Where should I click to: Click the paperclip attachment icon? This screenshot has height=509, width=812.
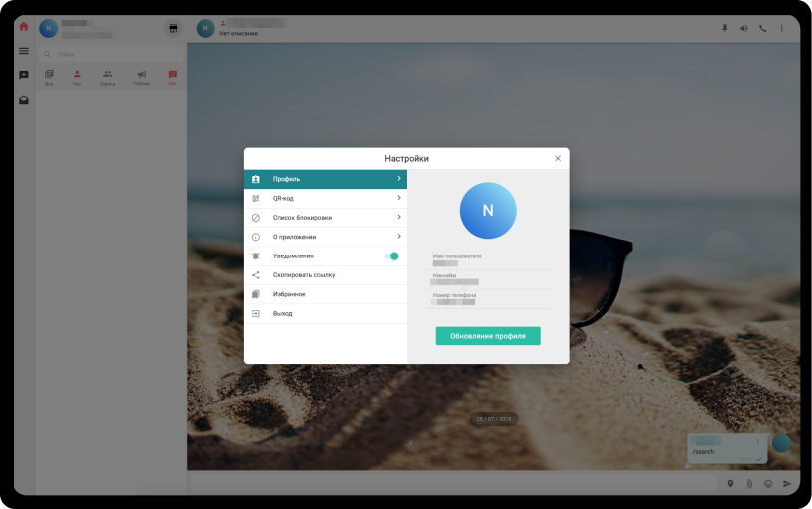point(749,484)
